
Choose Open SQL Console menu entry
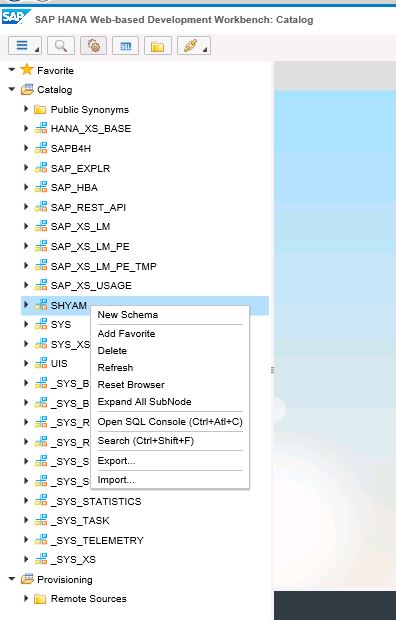(170, 422)
